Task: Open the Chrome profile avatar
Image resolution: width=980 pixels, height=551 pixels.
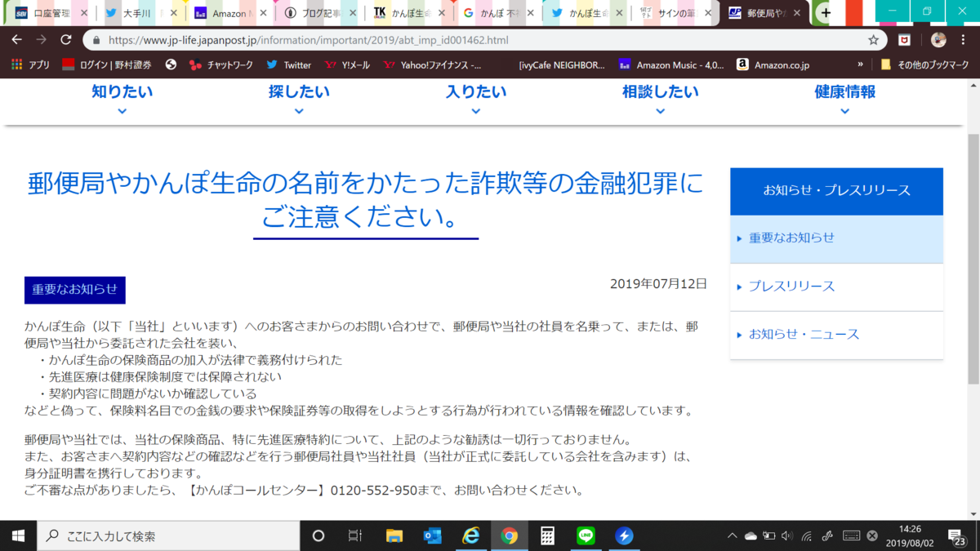Action: coord(938,39)
